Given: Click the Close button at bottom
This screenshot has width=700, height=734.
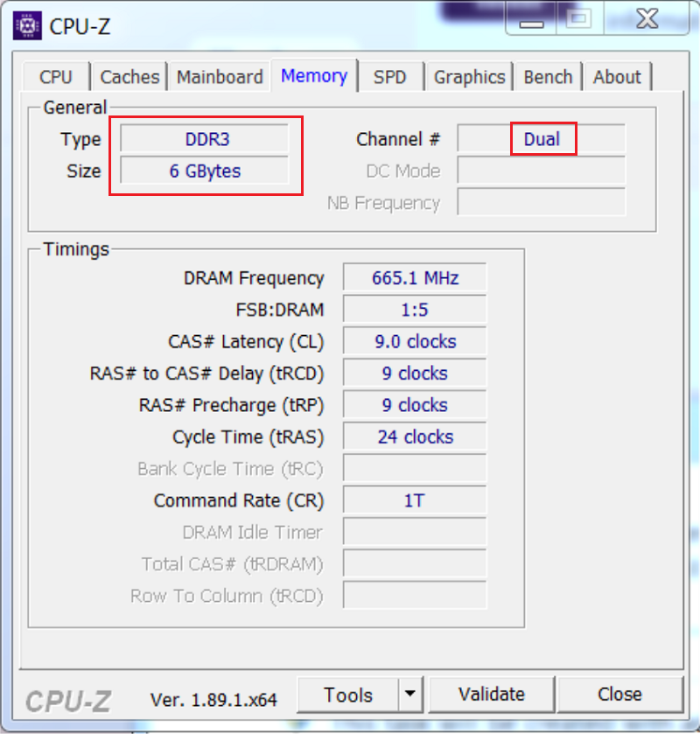Looking at the screenshot, I should click(x=619, y=696).
